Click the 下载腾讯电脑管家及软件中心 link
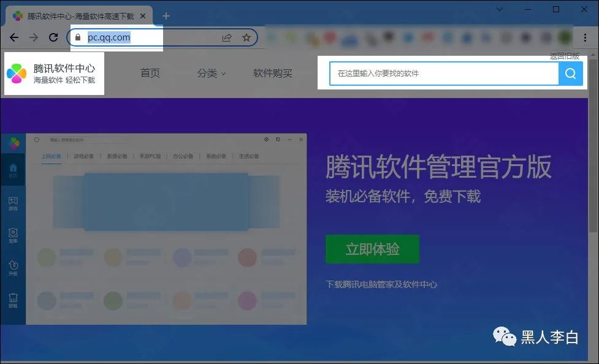The width and height of the screenshot is (599, 364). point(381,284)
